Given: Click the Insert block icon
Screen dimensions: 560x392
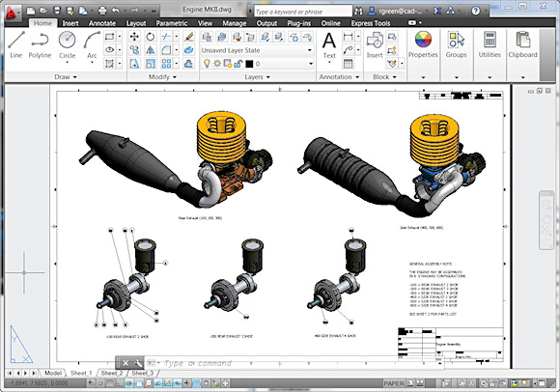Looking at the screenshot, I should coord(375,44).
